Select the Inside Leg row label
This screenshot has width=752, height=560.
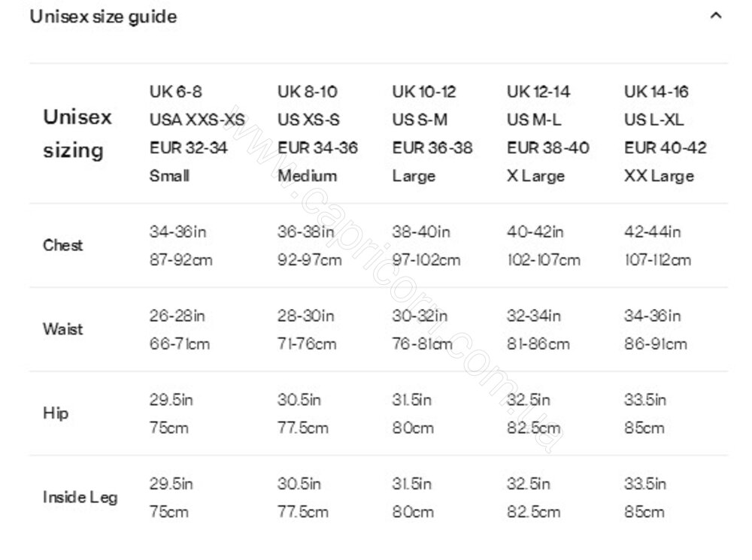pos(80,497)
